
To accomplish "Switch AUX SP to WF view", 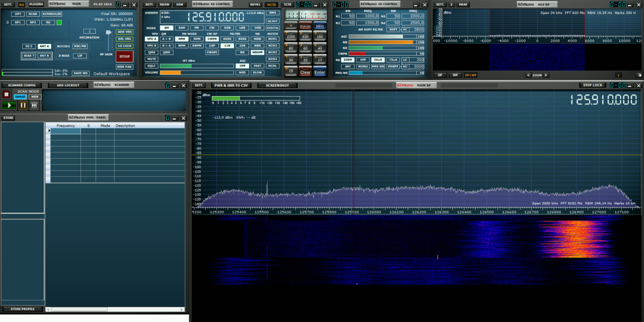I will [455, 75].
